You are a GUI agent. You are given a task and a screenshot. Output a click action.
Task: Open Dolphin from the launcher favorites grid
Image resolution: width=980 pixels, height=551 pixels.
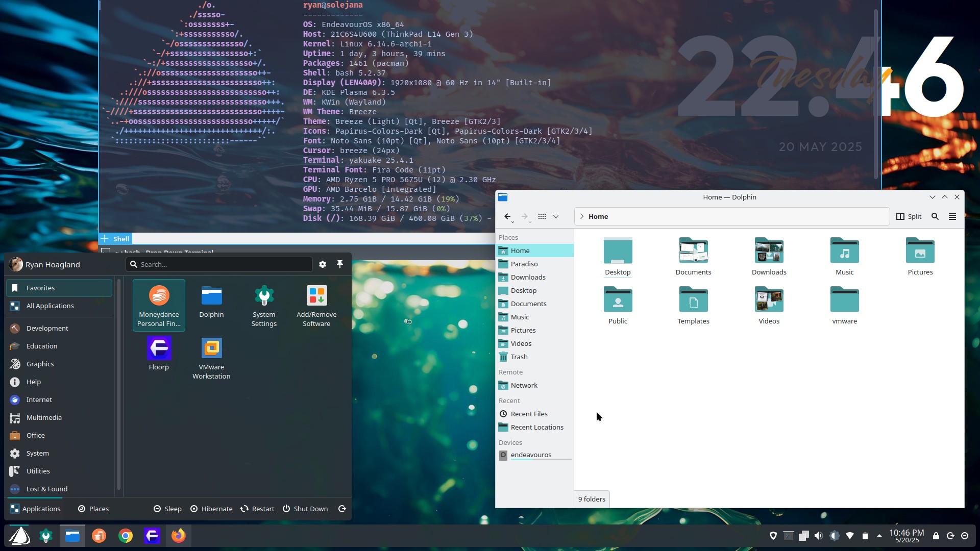tap(211, 305)
